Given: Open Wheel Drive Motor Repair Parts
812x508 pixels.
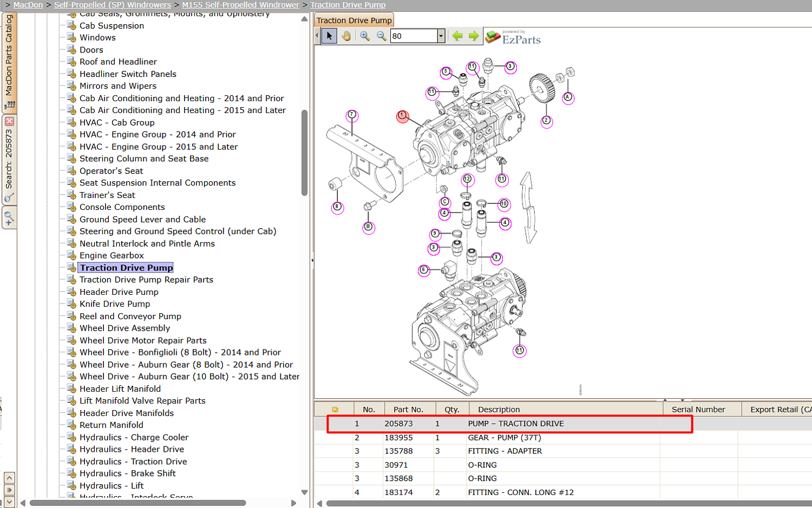Looking at the screenshot, I should [143, 341].
